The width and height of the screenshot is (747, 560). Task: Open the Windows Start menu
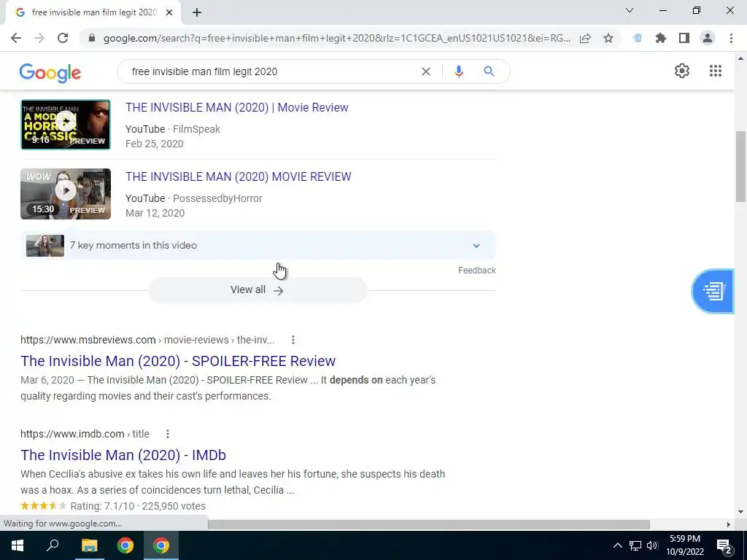[x=18, y=545]
